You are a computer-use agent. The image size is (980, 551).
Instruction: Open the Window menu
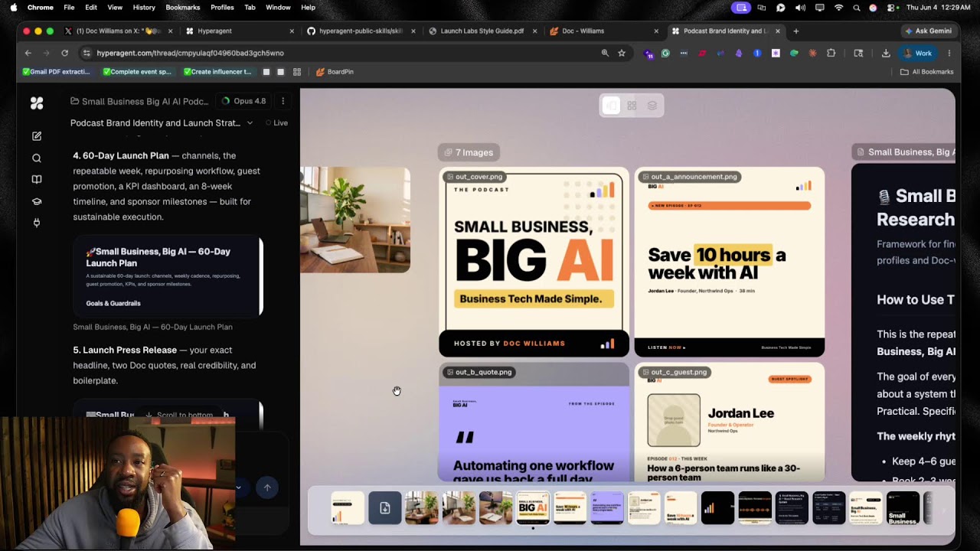coord(278,8)
